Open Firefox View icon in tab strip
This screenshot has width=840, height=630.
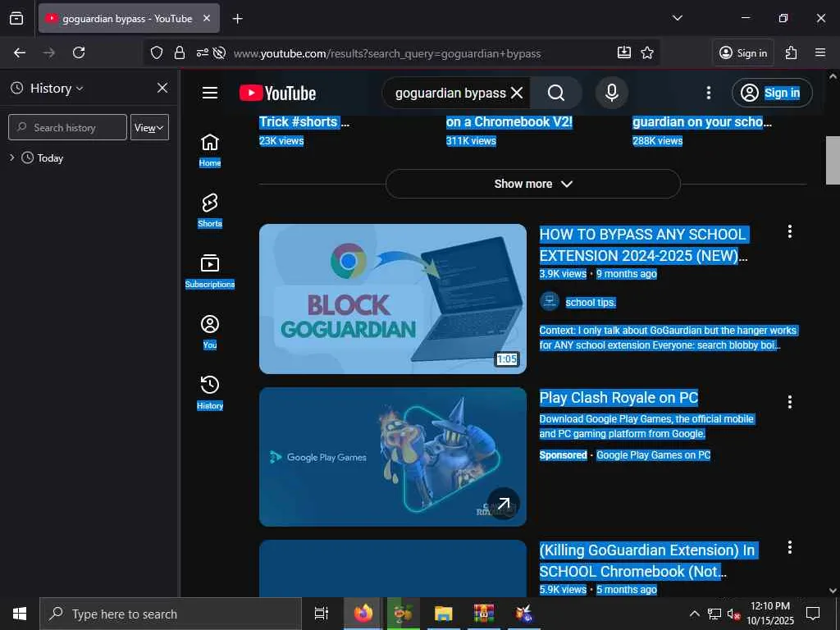(x=16, y=18)
